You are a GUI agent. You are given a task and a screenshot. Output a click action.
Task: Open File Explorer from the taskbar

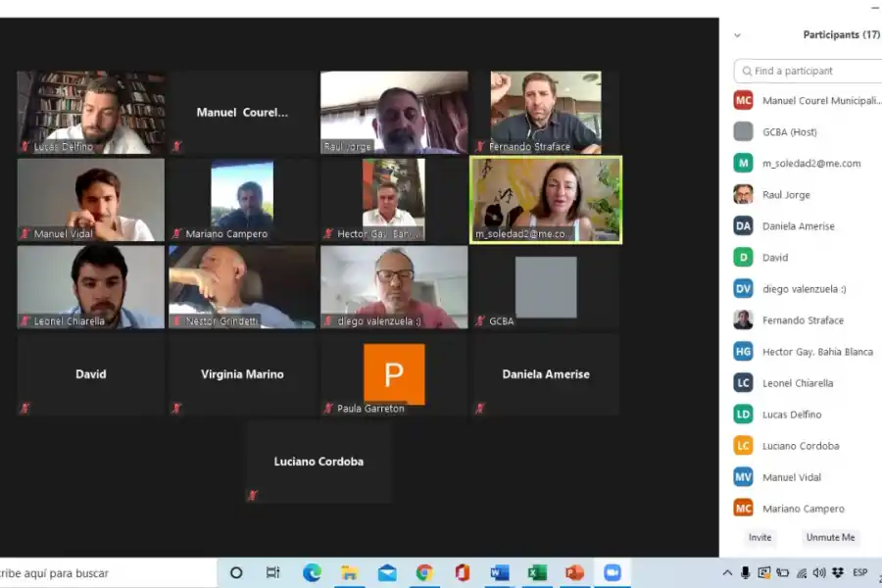pyautogui.click(x=349, y=573)
